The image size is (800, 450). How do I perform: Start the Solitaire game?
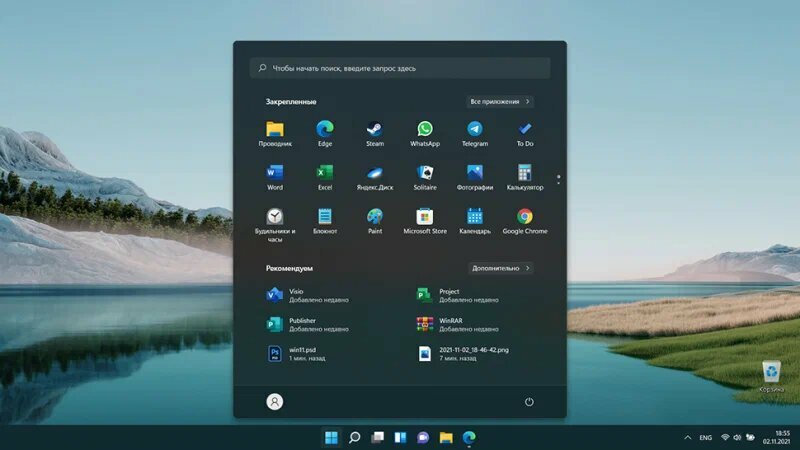[x=424, y=178]
